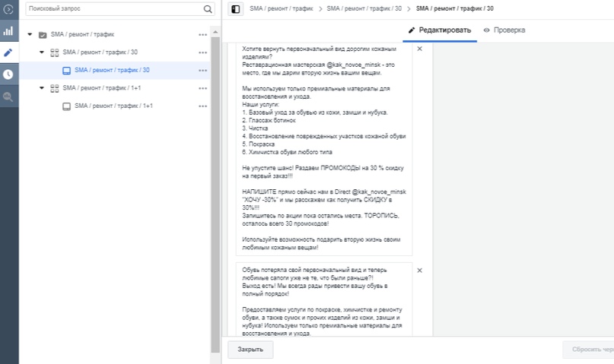The height and width of the screenshot is (364, 614).
Task: Click ad set grid icon for трафик / 1+1
Action: tap(55, 88)
